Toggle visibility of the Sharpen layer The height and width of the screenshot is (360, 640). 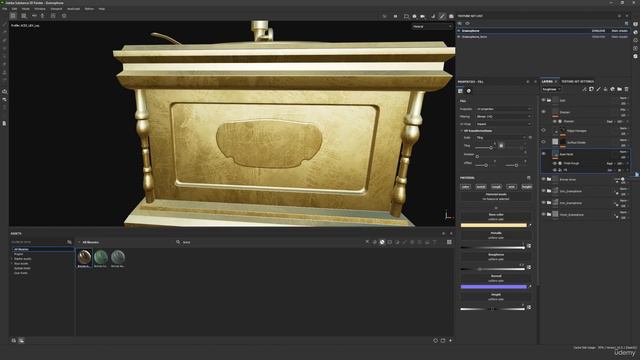(543, 111)
